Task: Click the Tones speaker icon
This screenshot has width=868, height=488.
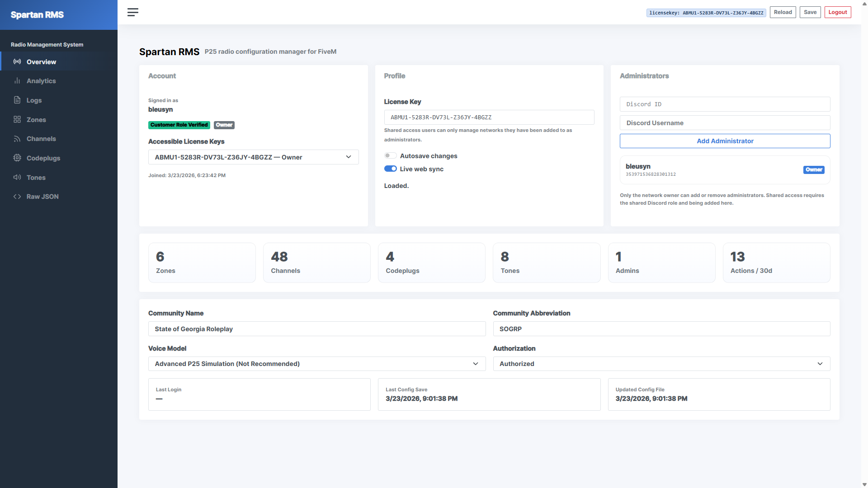Action: pos(17,177)
